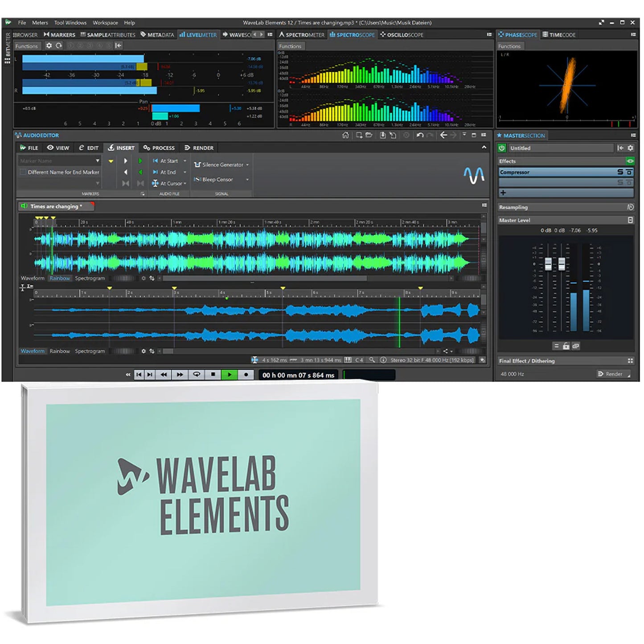Expand the Silence Generator dropdown arrow
The width and height of the screenshot is (644, 644).
[x=247, y=165]
